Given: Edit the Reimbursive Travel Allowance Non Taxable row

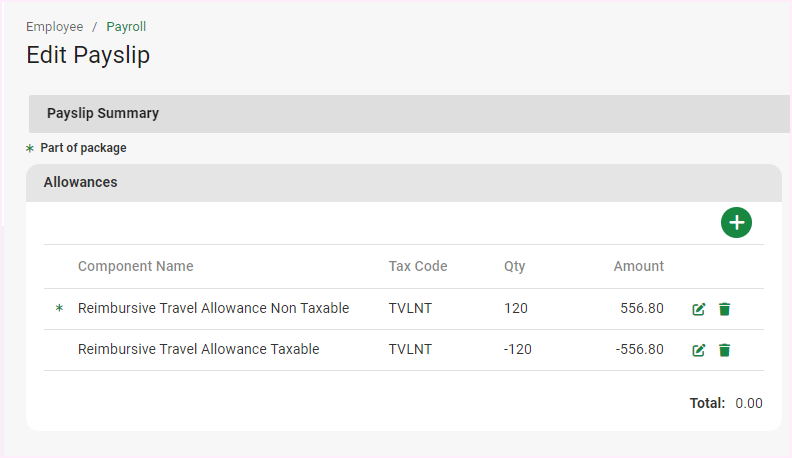Looking at the screenshot, I should click(x=699, y=309).
